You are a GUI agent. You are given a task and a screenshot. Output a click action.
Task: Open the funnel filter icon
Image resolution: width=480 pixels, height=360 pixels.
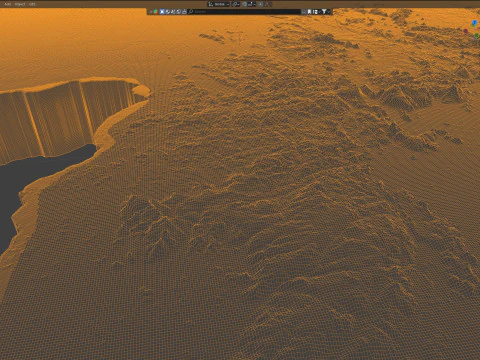tap(324, 12)
